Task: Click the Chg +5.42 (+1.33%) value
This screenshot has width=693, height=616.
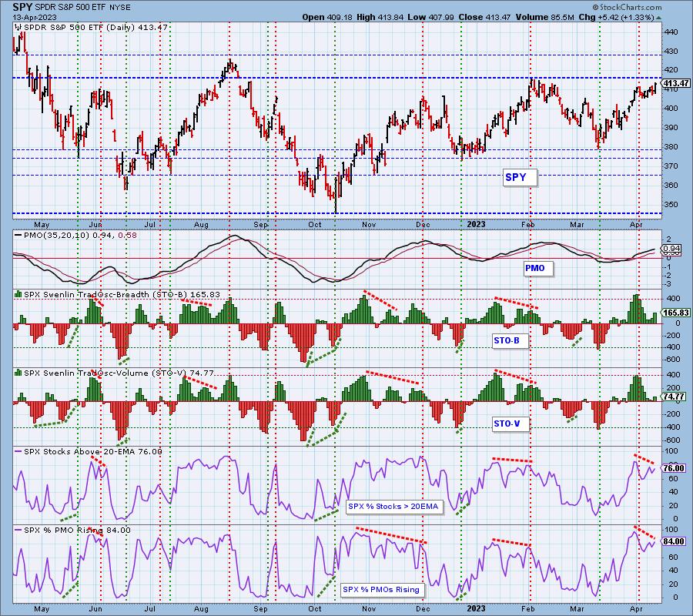Action: click(x=616, y=17)
